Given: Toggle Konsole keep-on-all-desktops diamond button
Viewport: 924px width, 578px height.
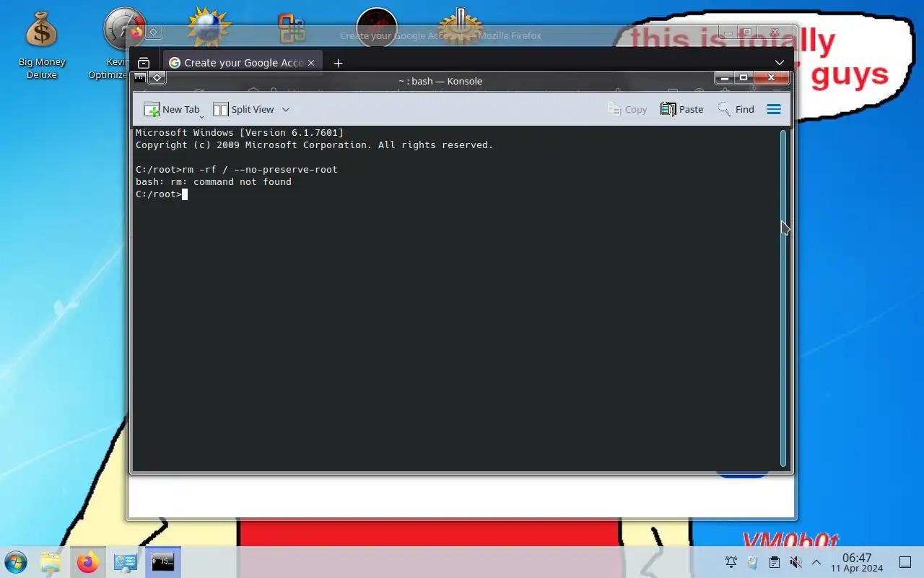Looking at the screenshot, I should pos(157,77).
